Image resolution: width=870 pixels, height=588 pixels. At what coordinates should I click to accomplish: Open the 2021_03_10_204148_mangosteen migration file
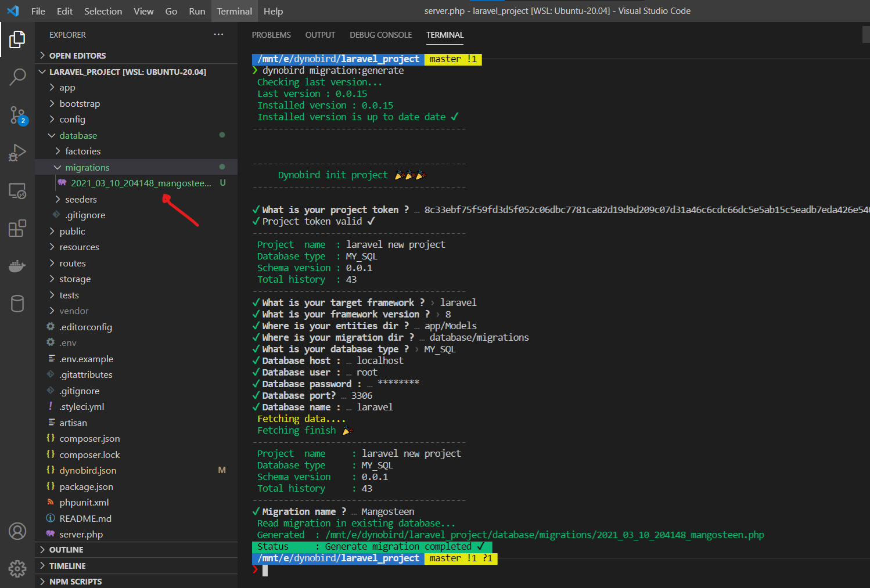coord(136,183)
